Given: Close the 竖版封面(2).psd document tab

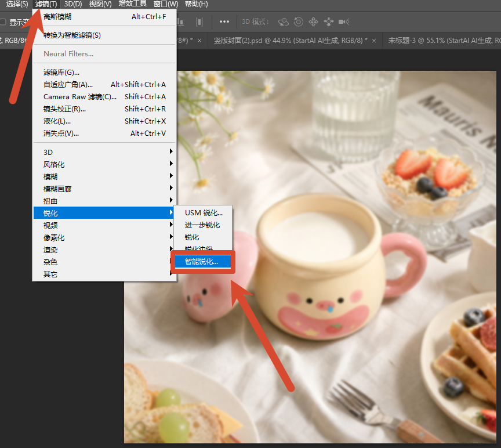Looking at the screenshot, I should [374, 41].
